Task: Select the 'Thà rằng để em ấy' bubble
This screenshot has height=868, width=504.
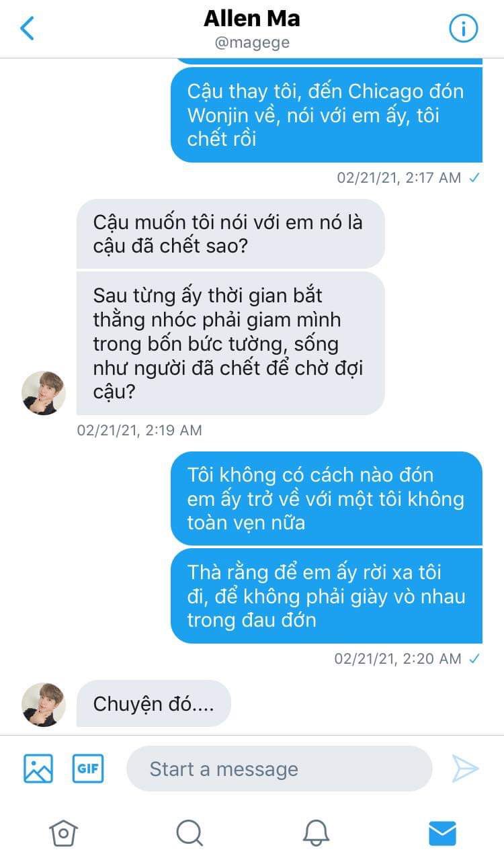Action: click(327, 596)
